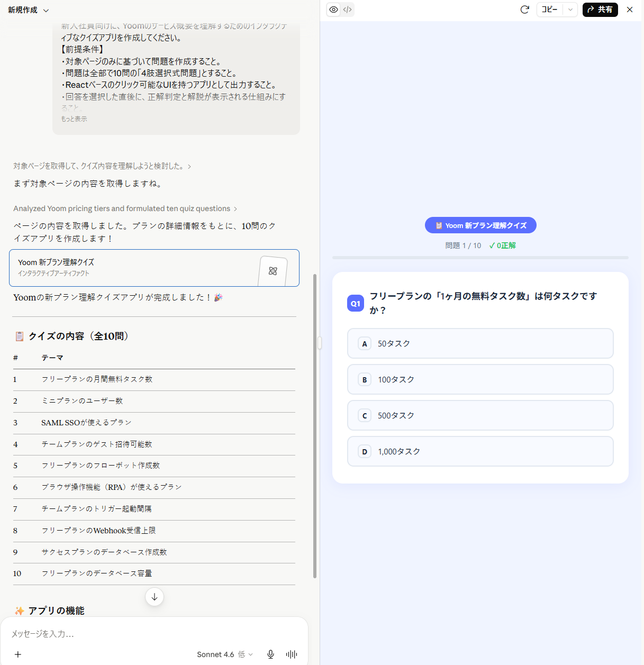This screenshot has height=665, width=644.
Task: Select answer C 500タスク
Action: click(x=480, y=415)
